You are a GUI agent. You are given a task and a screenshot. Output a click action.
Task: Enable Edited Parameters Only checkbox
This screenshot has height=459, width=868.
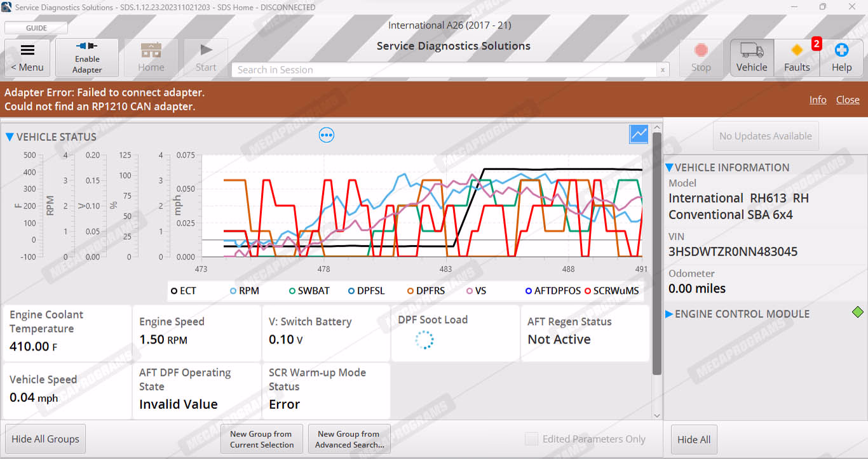[x=531, y=439]
